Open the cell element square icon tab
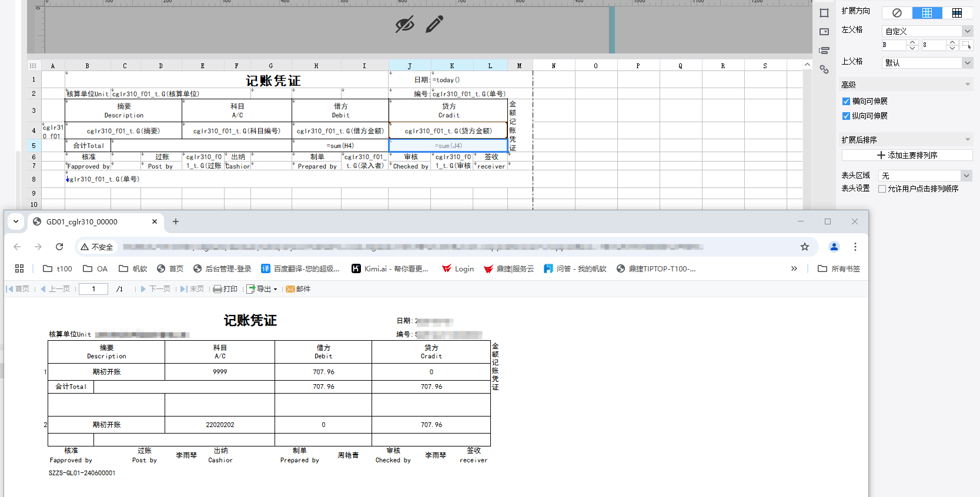 coord(824,13)
